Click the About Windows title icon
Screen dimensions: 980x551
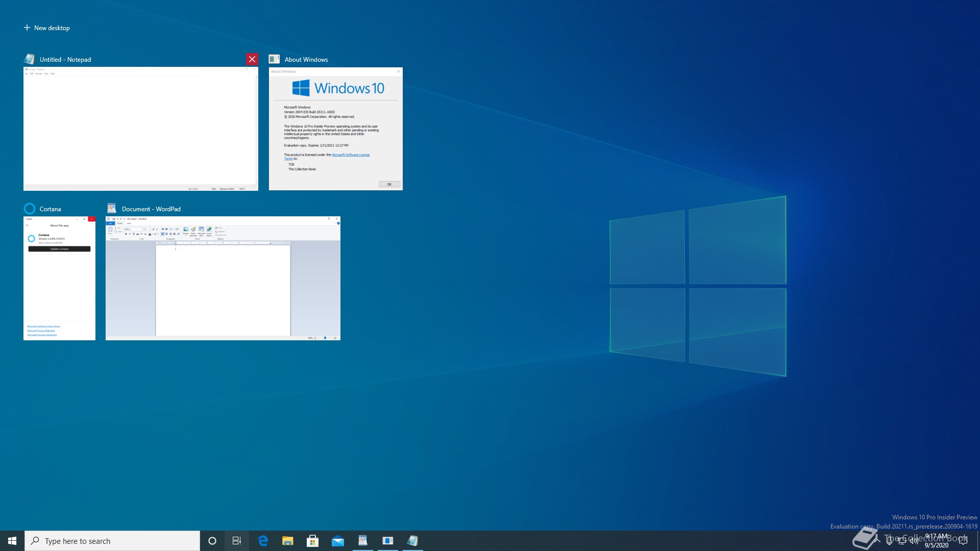274,59
